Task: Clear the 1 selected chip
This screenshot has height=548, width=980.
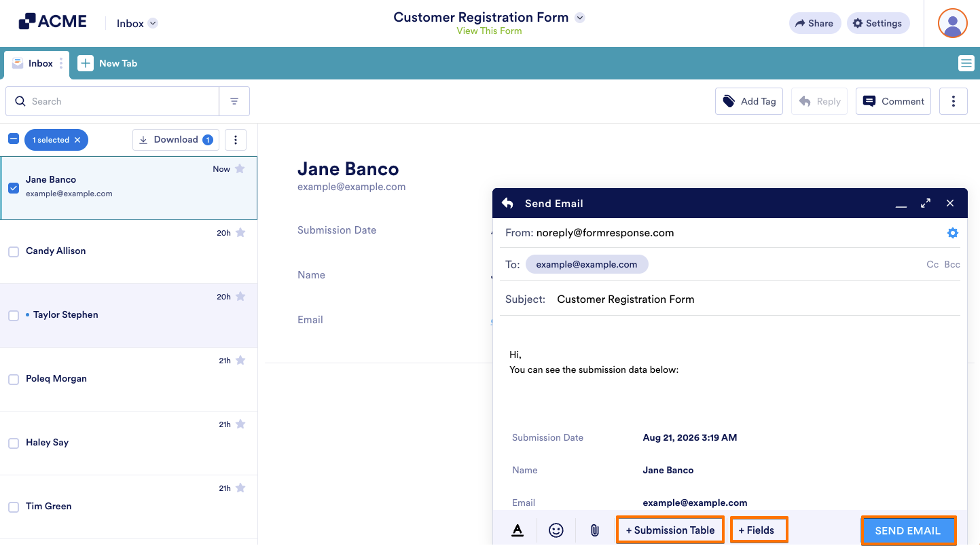Action: pos(77,140)
